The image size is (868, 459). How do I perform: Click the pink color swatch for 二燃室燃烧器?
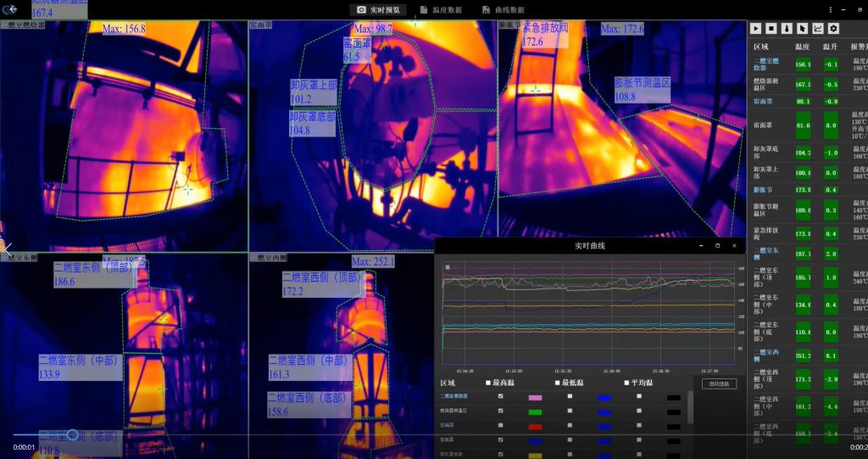pyautogui.click(x=535, y=397)
